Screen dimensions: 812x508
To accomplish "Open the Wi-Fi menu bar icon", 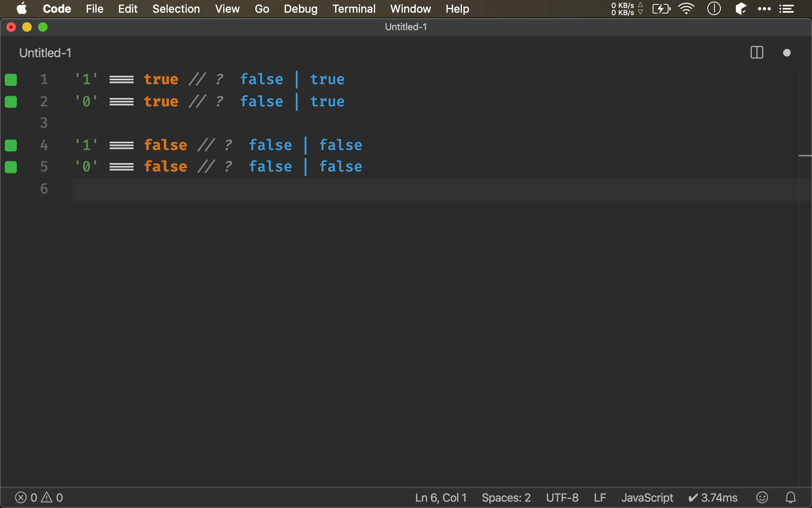I will click(686, 8).
